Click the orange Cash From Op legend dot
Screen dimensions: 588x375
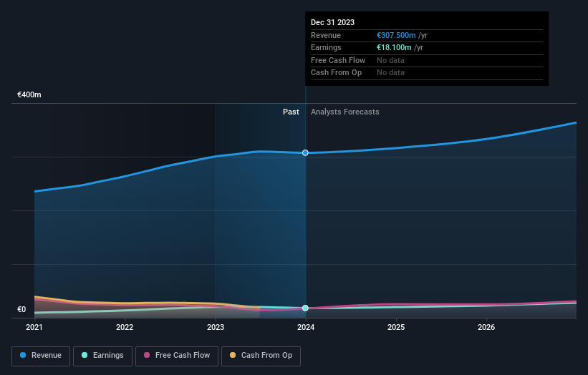(x=233, y=355)
